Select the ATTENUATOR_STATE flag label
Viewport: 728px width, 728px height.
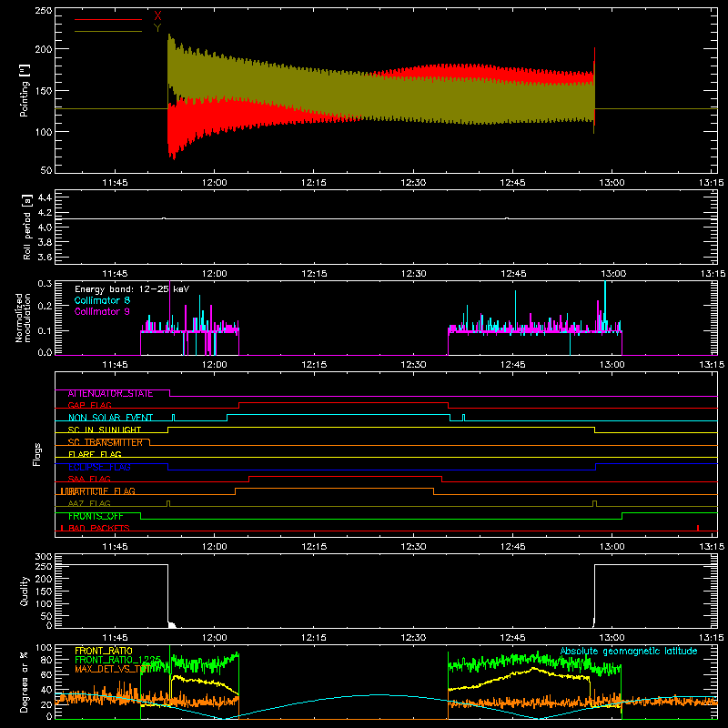(x=110, y=394)
